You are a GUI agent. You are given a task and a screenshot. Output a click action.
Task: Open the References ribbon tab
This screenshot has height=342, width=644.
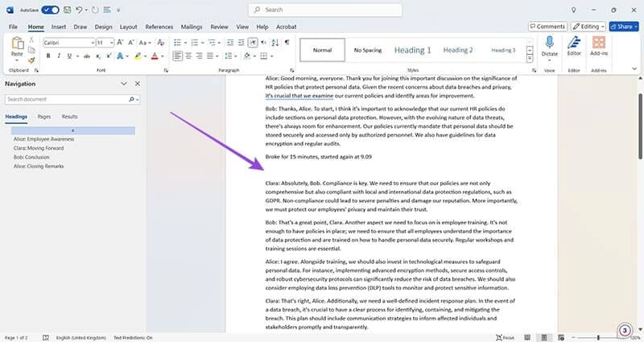[159, 27]
